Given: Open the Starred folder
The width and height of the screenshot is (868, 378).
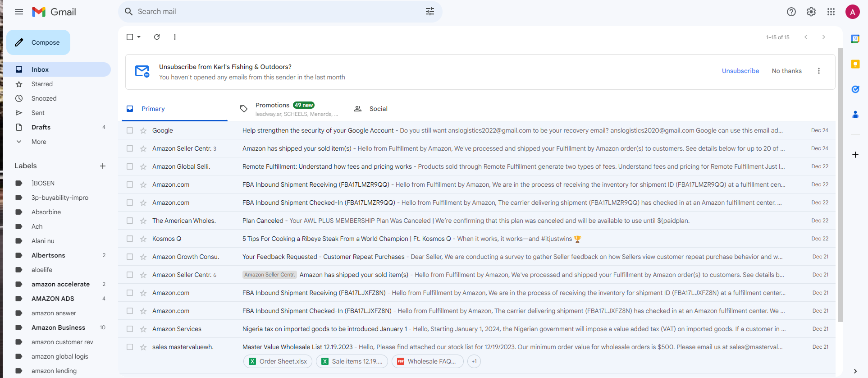Looking at the screenshot, I should click(57, 84).
